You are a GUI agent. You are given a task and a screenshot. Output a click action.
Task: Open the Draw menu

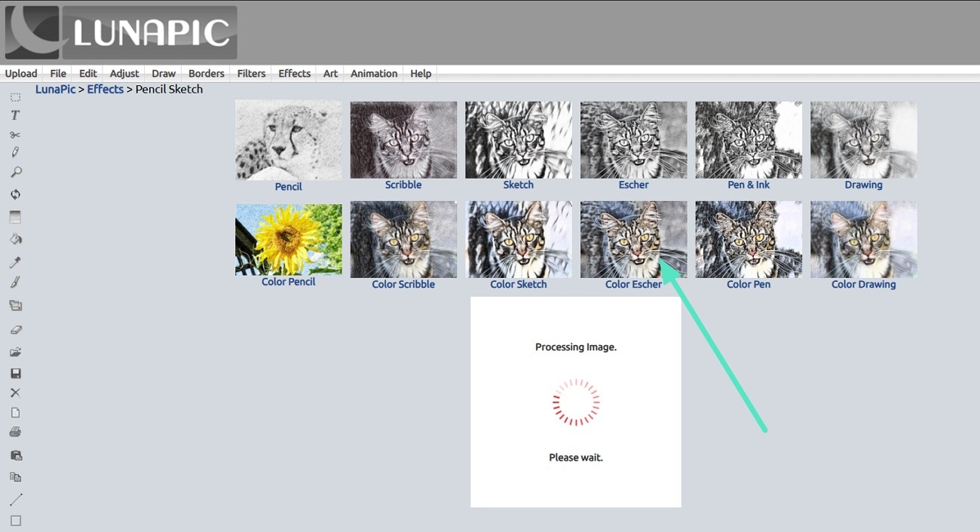(x=164, y=73)
